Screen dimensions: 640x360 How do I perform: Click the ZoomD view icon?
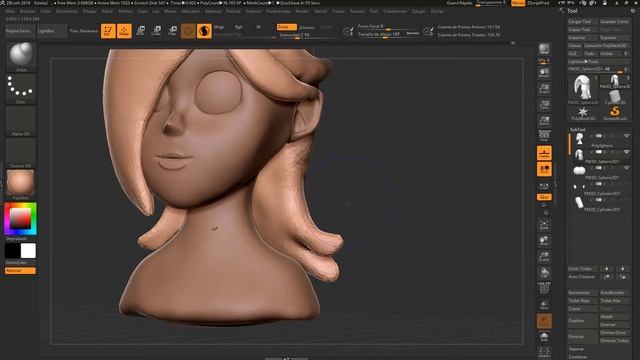(x=544, y=257)
